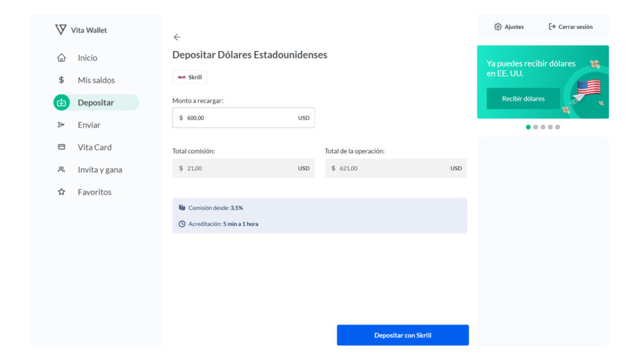
Task: Click the Favoritos star icon
Action: tap(61, 192)
